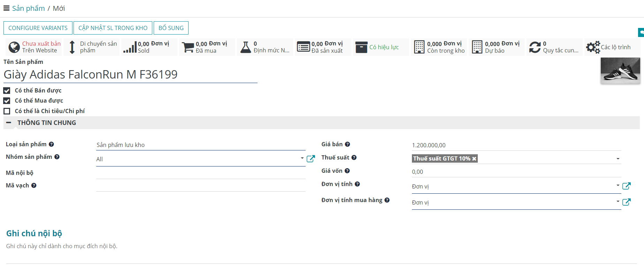Open the Loại sản phẩm selector
Image resolution: width=644 pixels, height=267 pixels.
coord(201,145)
